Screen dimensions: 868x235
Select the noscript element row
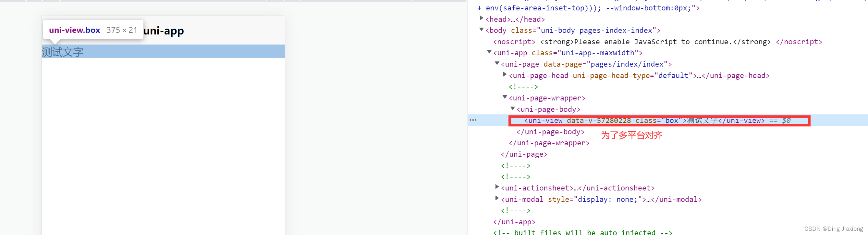pos(657,42)
